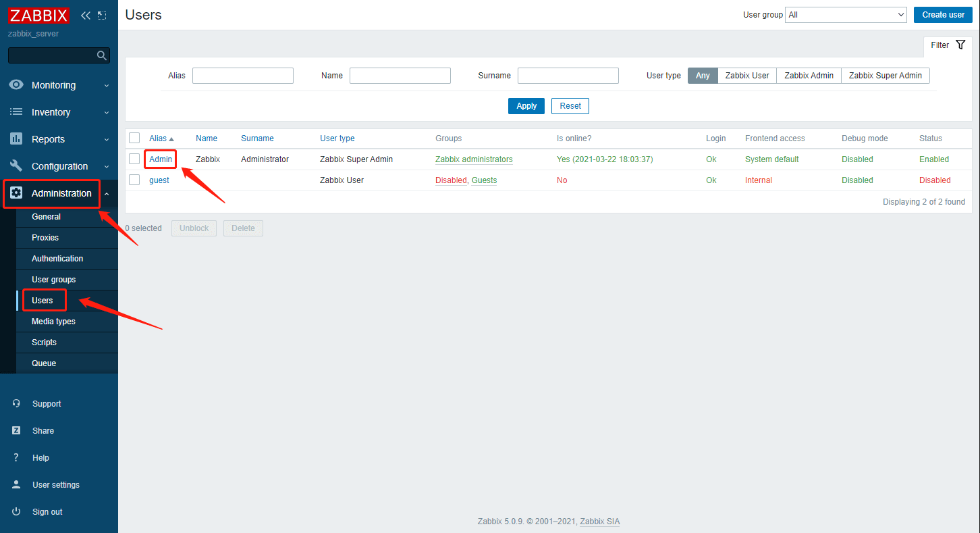
Task: Click the Administration gear icon
Action: tap(16, 193)
